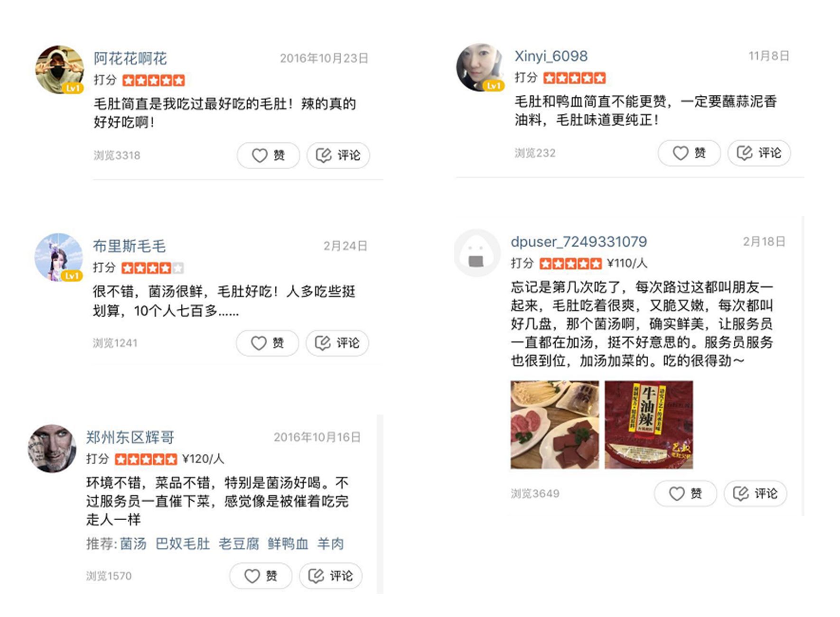Image resolution: width=840 pixels, height=617 pixels.
Task: Like the review by 阿花花啊花
Action: pyautogui.click(x=268, y=155)
